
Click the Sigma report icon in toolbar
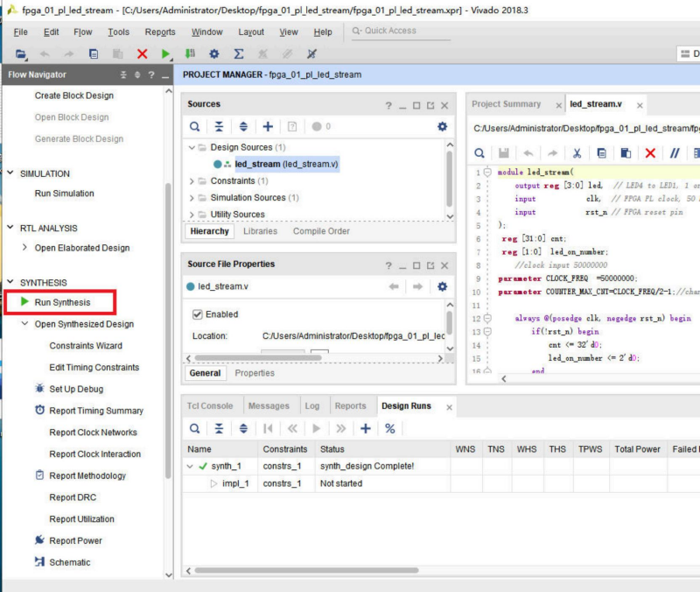[x=239, y=54]
